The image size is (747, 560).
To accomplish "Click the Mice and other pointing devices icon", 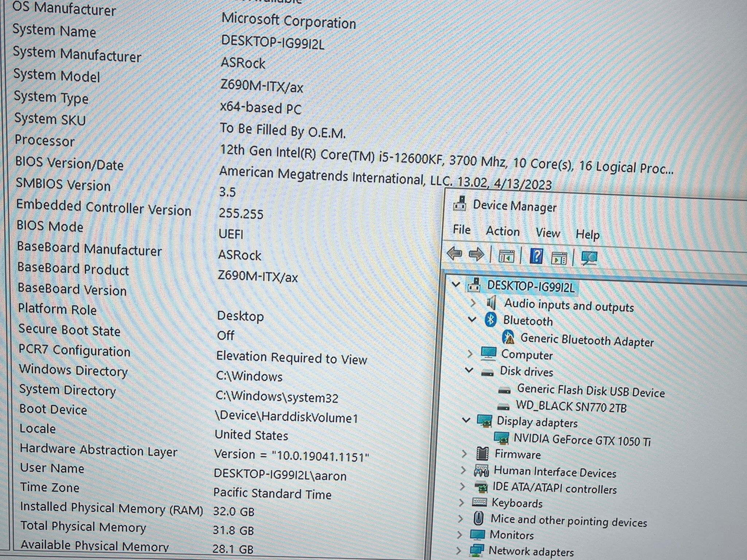I will 478,518.
